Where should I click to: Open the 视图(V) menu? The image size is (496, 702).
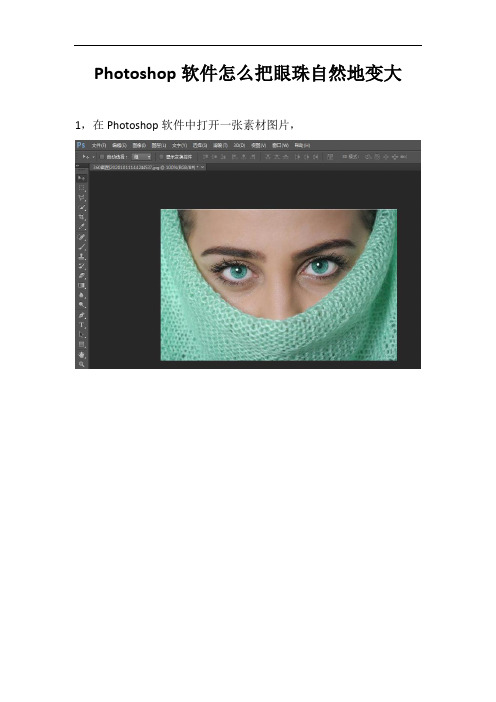258,146
